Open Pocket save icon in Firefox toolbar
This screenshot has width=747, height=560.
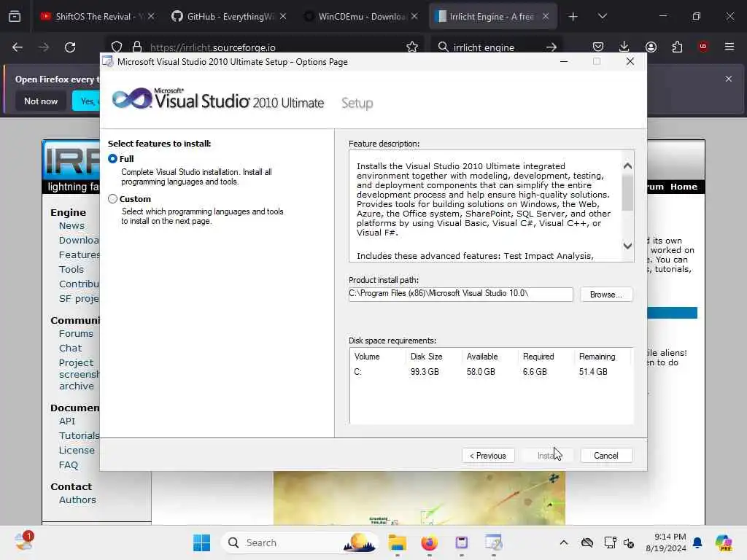(598, 47)
